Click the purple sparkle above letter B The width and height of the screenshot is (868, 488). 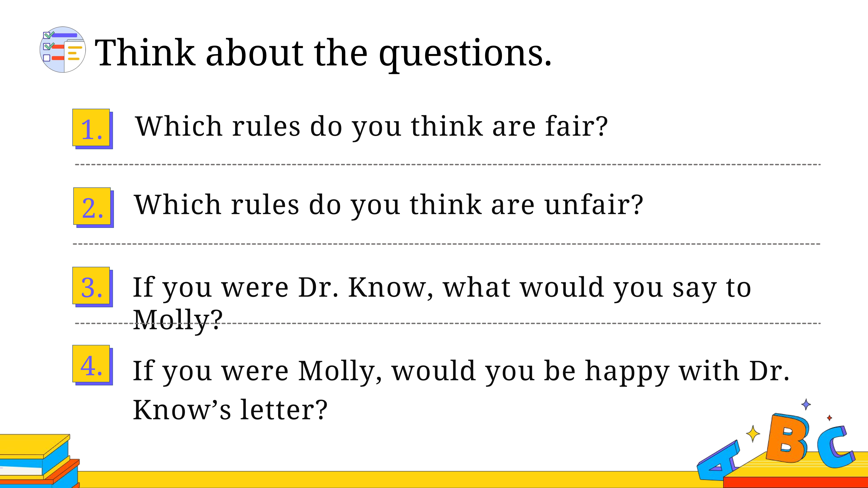point(806,404)
